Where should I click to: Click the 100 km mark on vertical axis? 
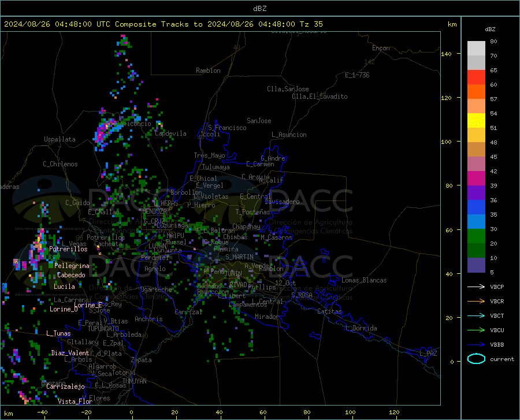[447, 142]
